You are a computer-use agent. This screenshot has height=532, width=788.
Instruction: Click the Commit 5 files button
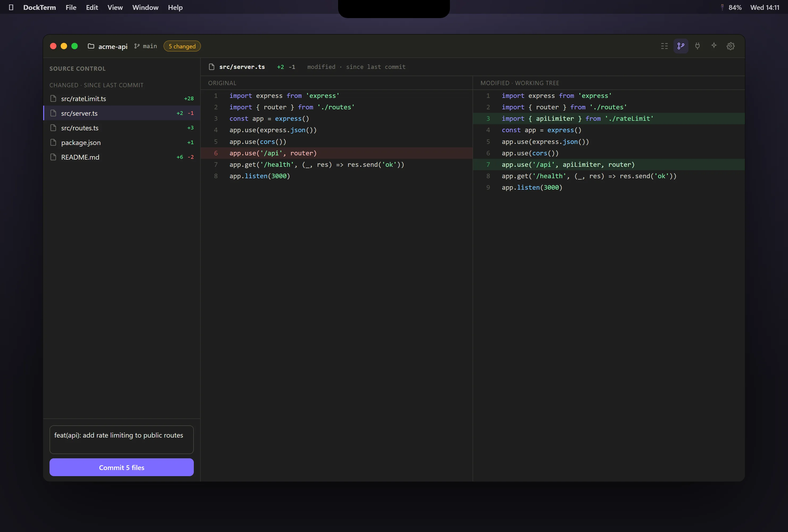122,467
